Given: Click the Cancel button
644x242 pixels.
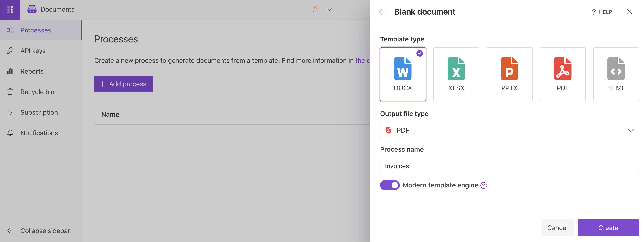Looking at the screenshot, I should click(557, 228).
